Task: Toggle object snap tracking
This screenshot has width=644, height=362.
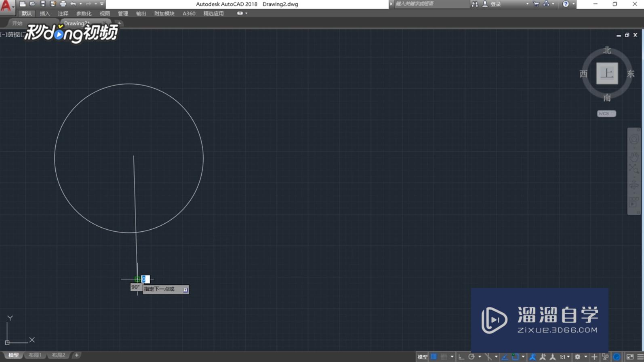Action: click(505, 357)
